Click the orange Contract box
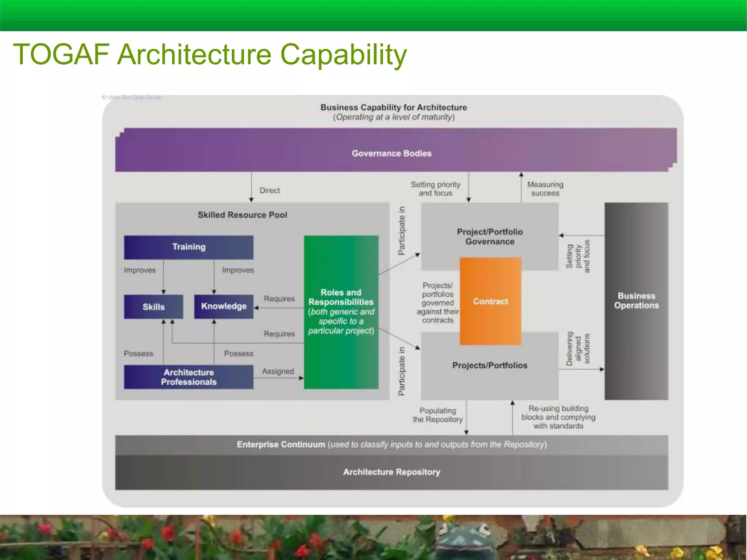Viewport: 747px width, 560px height. 490,301
